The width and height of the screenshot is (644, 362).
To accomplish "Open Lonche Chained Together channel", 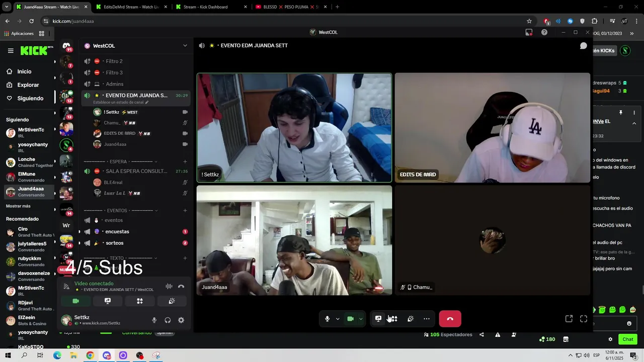I will pos(29,162).
